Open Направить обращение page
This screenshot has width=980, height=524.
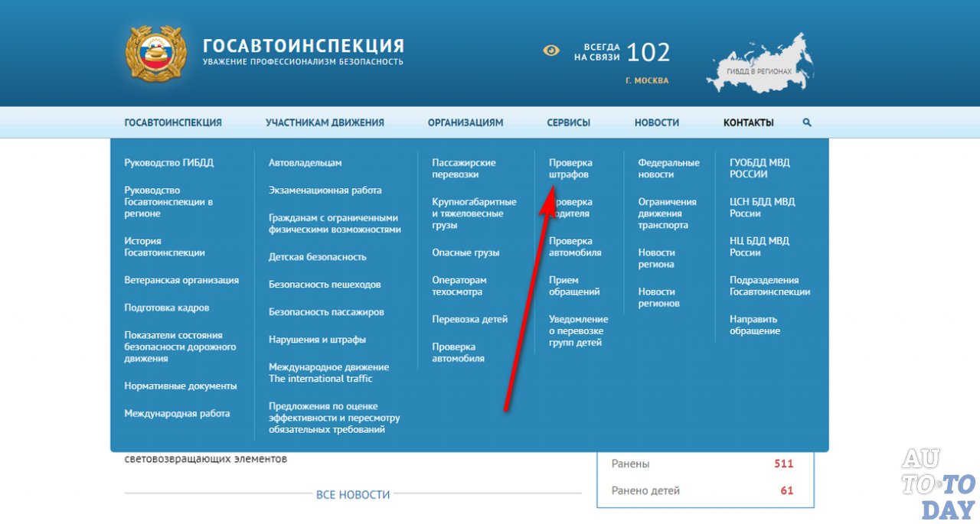coord(755,324)
